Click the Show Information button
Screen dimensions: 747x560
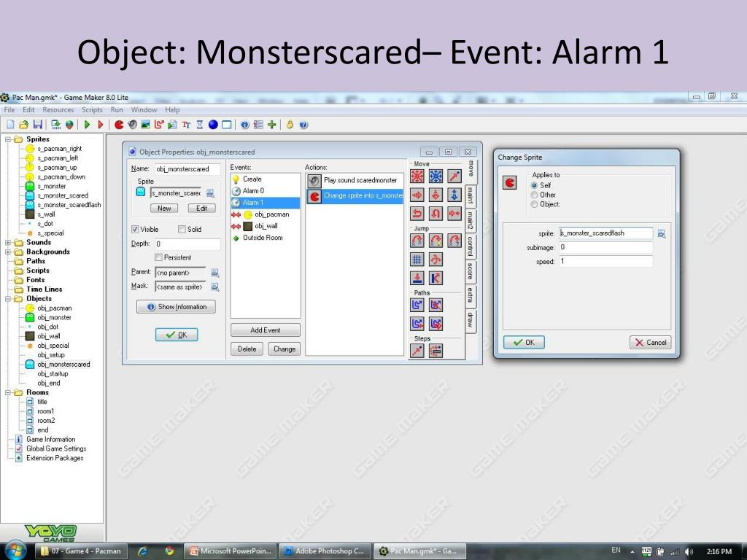(x=177, y=307)
